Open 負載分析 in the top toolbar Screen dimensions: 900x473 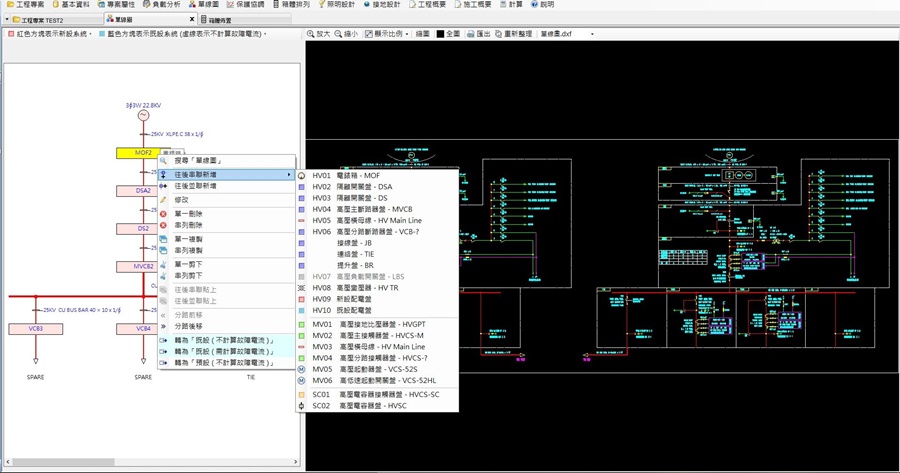(x=162, y=4)
